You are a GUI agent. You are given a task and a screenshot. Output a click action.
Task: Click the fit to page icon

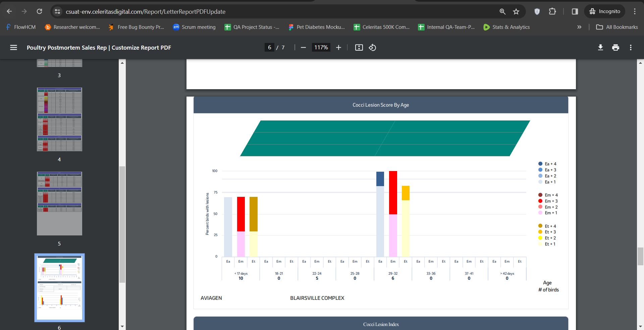[x=359, y=48]
